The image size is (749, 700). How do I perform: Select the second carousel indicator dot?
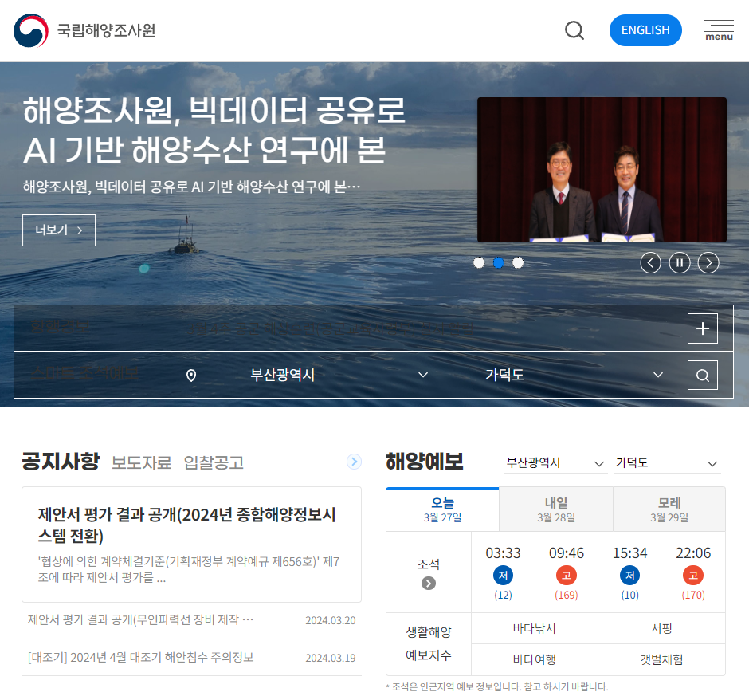coord(498,262)
